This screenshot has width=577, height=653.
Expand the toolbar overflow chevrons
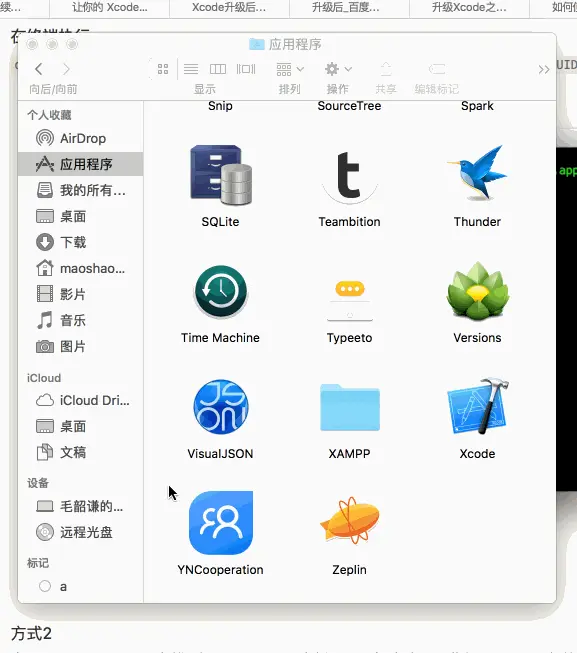tap(544, 70)
